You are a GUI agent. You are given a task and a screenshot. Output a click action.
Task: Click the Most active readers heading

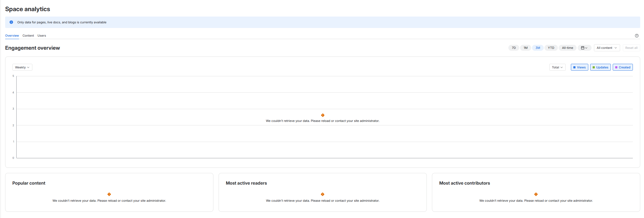point(246,183)
